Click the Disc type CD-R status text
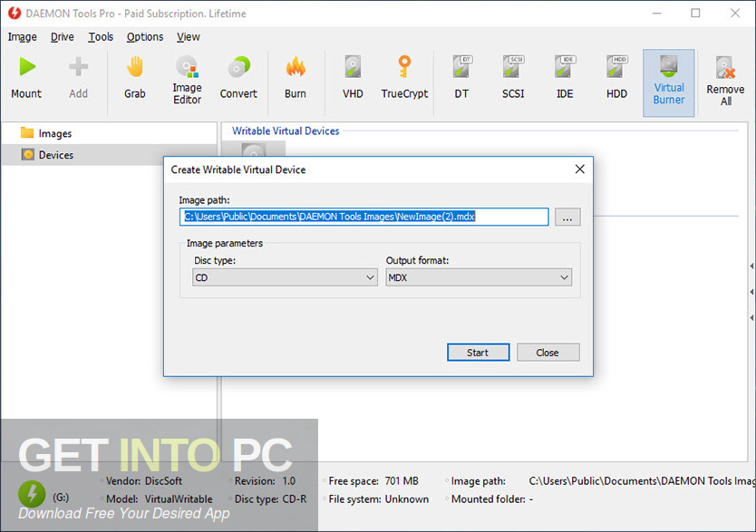 coord(270,499)
